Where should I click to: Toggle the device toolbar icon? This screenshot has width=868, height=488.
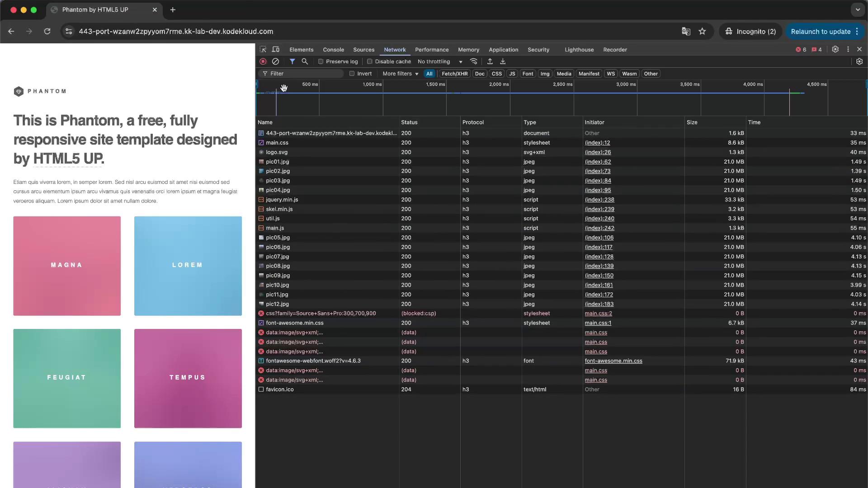click(276, 49)
